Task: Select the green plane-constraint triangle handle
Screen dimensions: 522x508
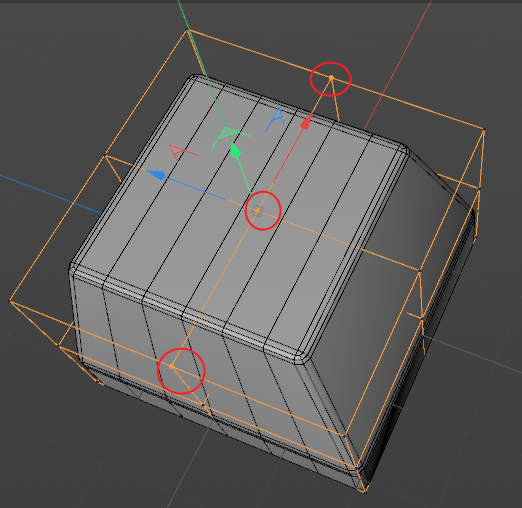Action: [x=229, y=138]
